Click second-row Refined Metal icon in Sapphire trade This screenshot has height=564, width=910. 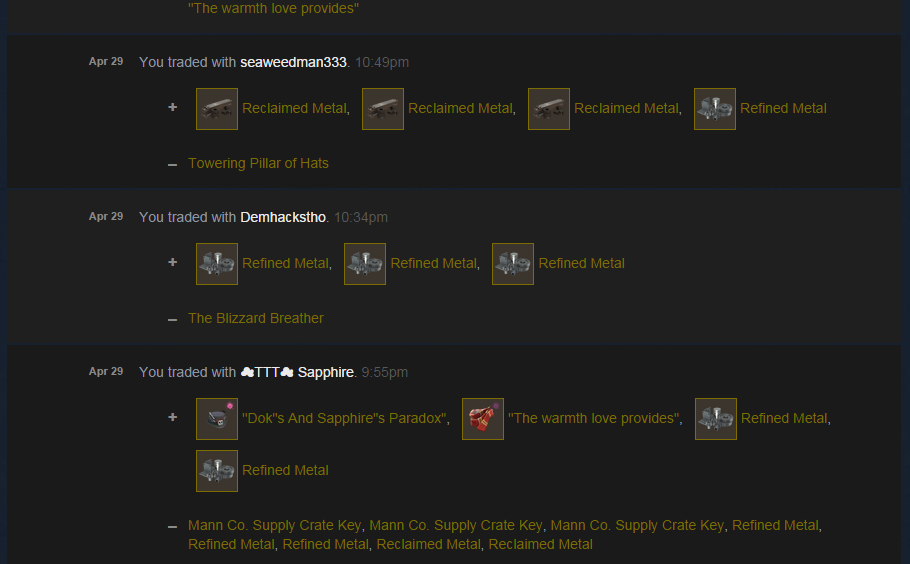tap(216, 471)
